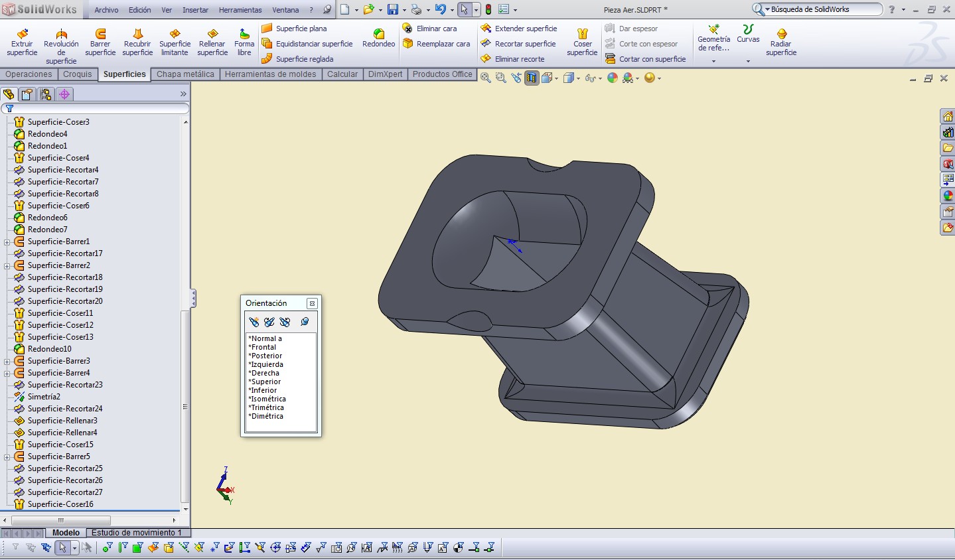Click Zoom to fit icon in view toolbar
The image size is (955, 560).
point(486,78)
